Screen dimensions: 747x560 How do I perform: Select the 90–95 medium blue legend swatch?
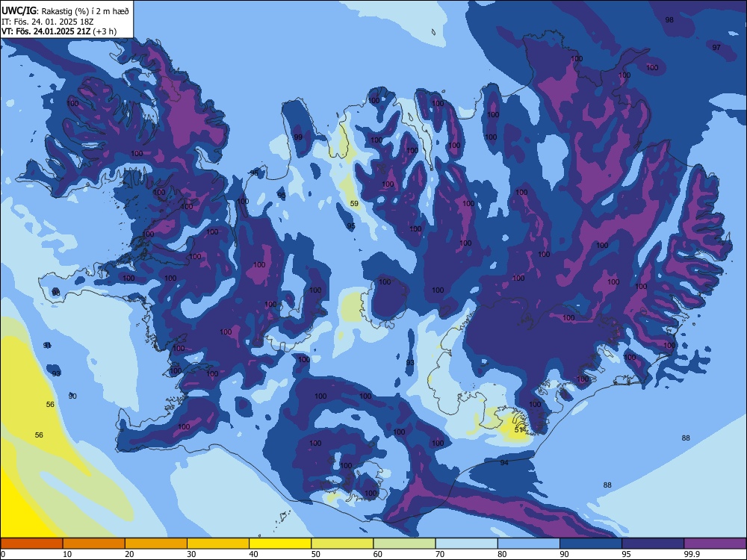[x=591, y=544]
